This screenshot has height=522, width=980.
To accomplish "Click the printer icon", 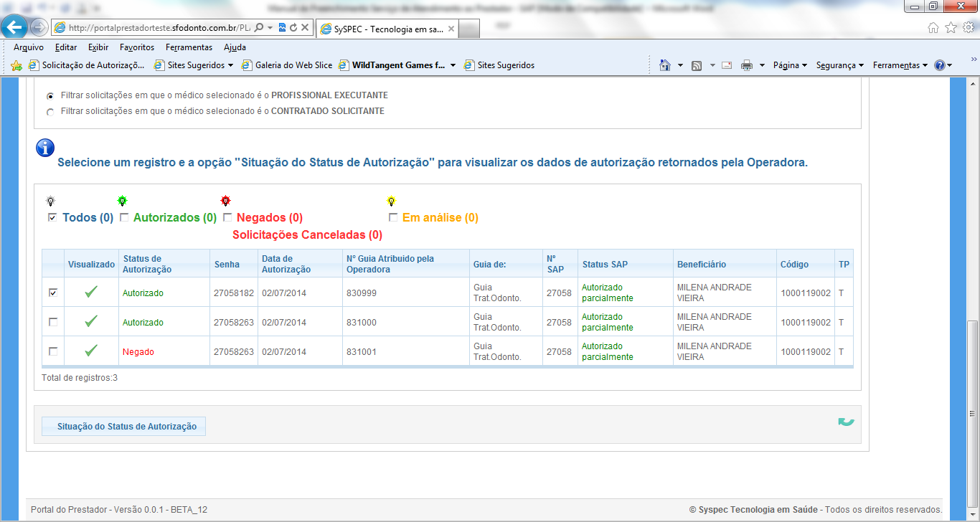I will pos(747,65).
